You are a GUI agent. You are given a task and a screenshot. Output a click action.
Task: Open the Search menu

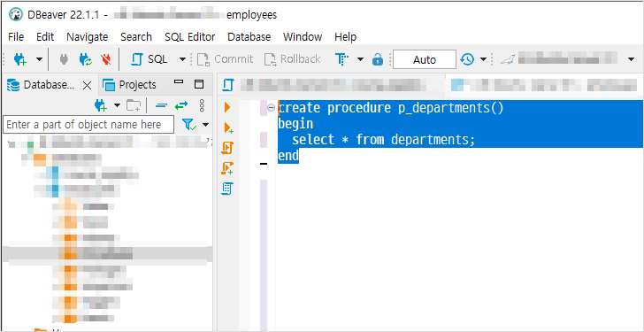point(136,37)
